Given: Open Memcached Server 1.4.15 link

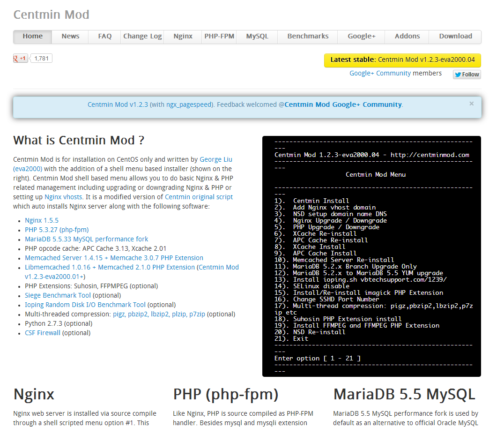Looking at the screenshot, I should [114, 258].
